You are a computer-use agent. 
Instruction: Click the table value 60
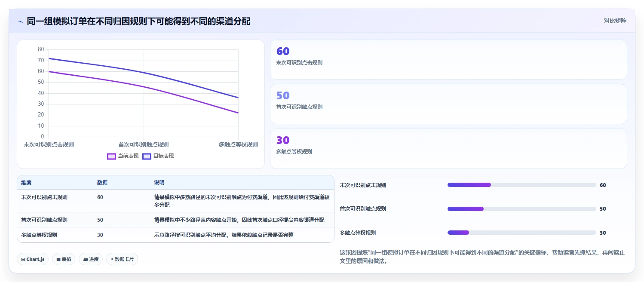coord(100,197)
